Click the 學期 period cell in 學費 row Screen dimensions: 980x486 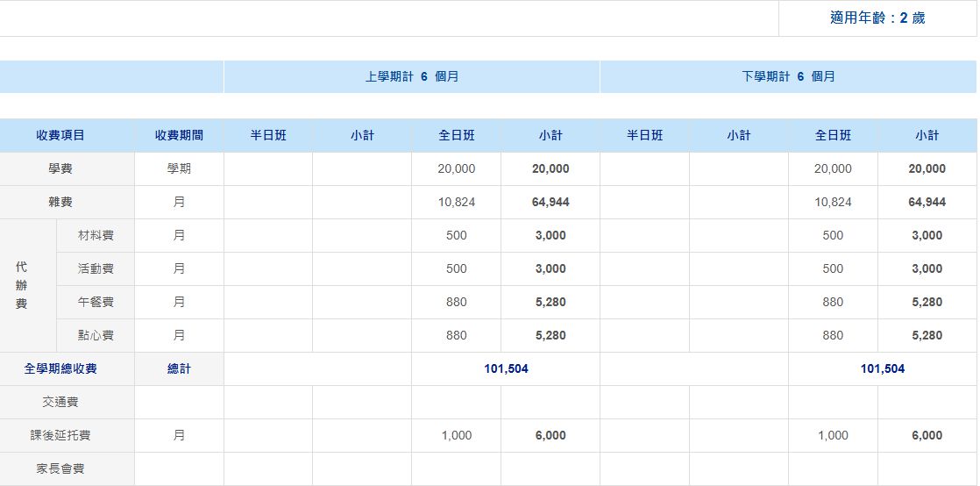[x=179, y=168]
